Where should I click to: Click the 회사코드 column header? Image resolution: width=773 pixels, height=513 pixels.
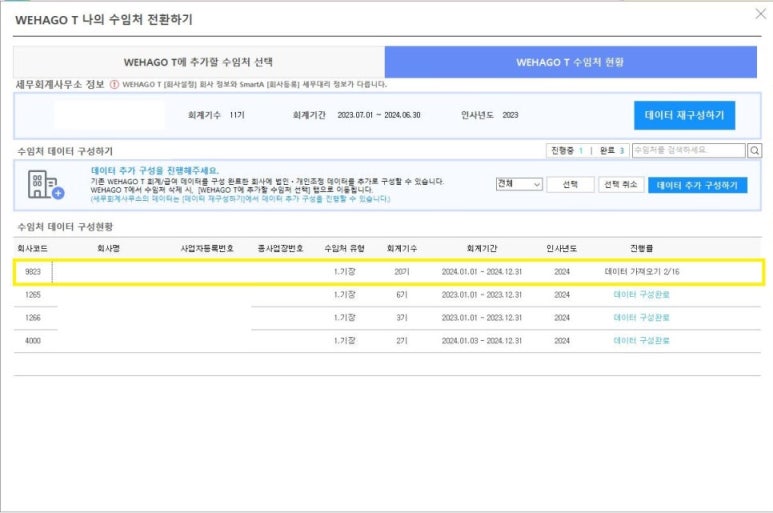(x=33, y=248)
